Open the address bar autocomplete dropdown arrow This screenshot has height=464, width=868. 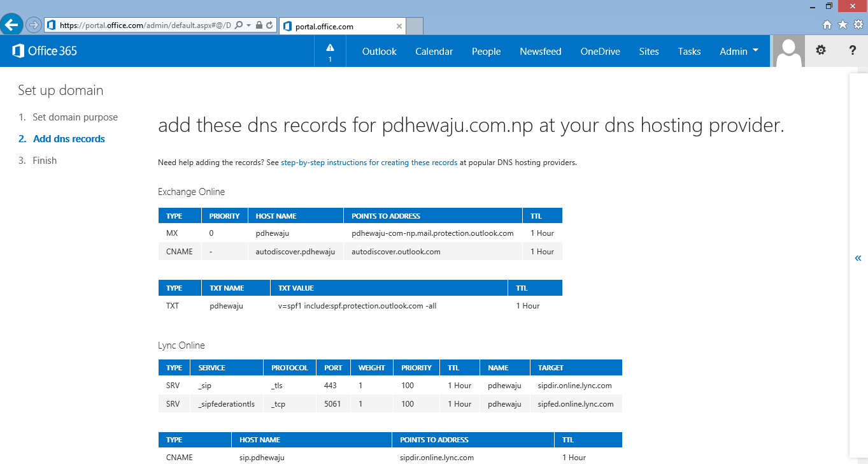pyautogui.click(x=248, y=25)
